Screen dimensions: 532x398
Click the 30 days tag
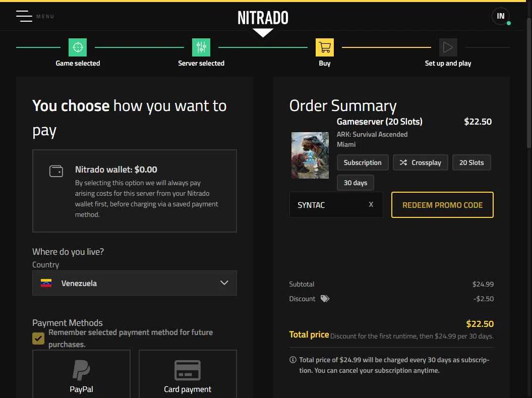pos(355,183)
